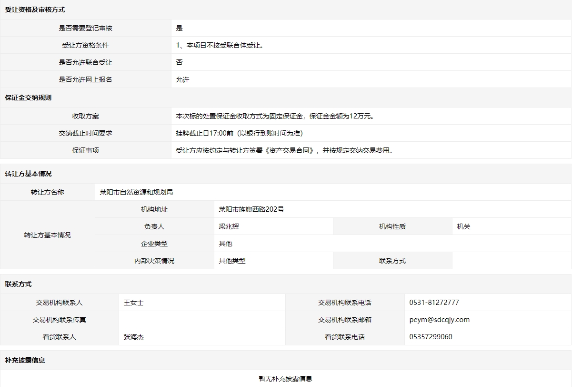Click the contact name 王女士

click(x=133, y=303)
